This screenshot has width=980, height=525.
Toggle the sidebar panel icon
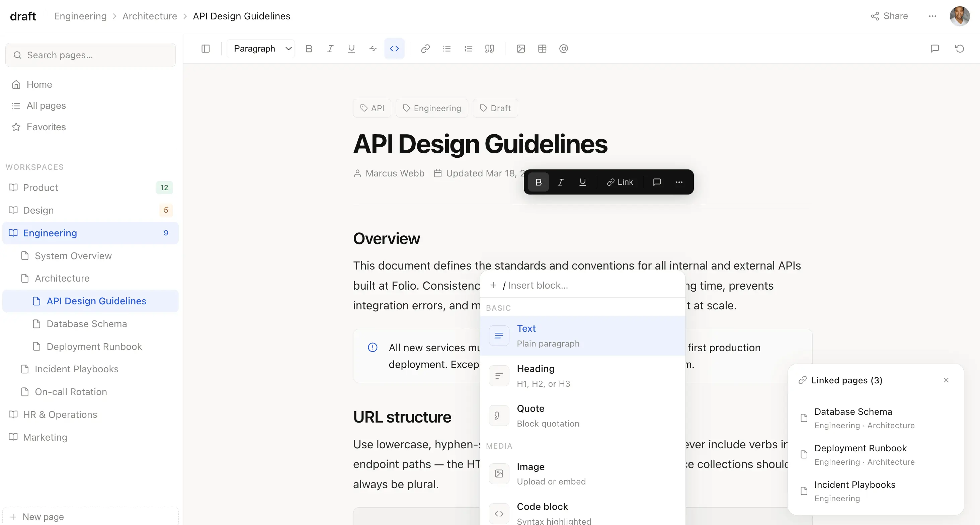[206, 49]
